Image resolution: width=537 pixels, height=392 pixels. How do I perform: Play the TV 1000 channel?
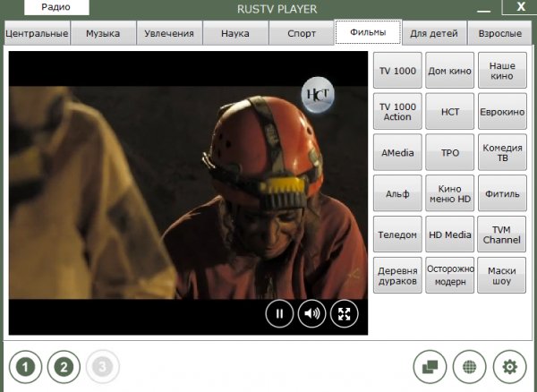(397, 71)
